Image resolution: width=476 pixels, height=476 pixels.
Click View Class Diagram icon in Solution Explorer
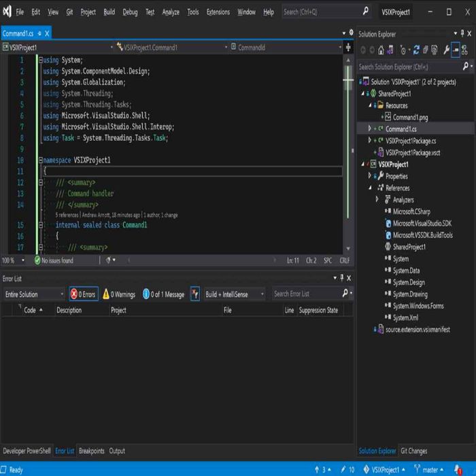click(x=464, y=50)
